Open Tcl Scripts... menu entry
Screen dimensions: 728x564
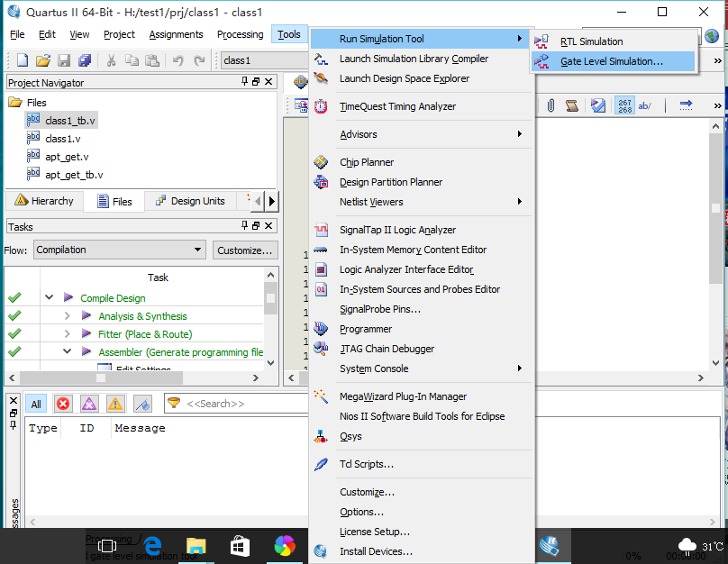422,464
